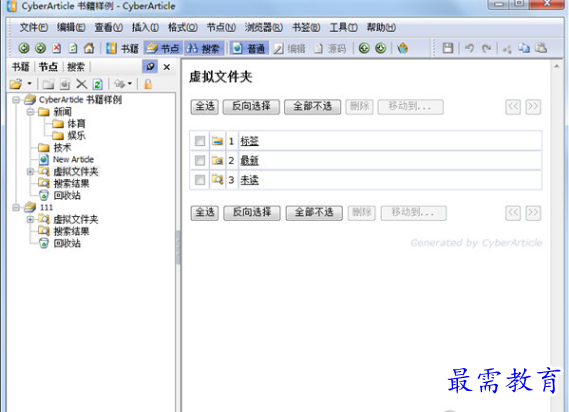Viewport: 569px width, 412px height.
Task: Open the 书签(B) menu
Action: (x=306, y=27)
